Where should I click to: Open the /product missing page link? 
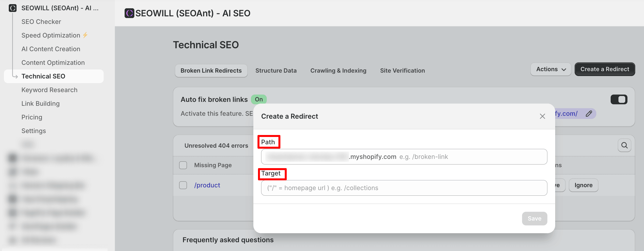[207, 185]
